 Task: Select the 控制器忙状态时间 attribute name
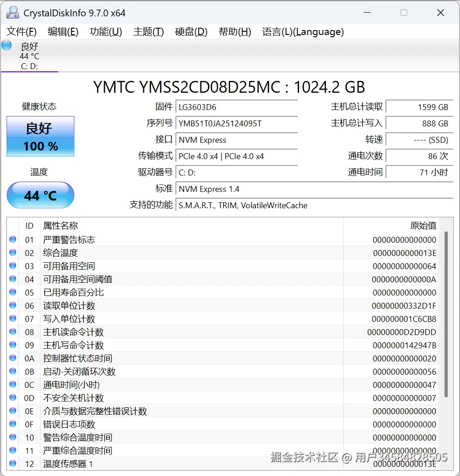pos(78,359)
